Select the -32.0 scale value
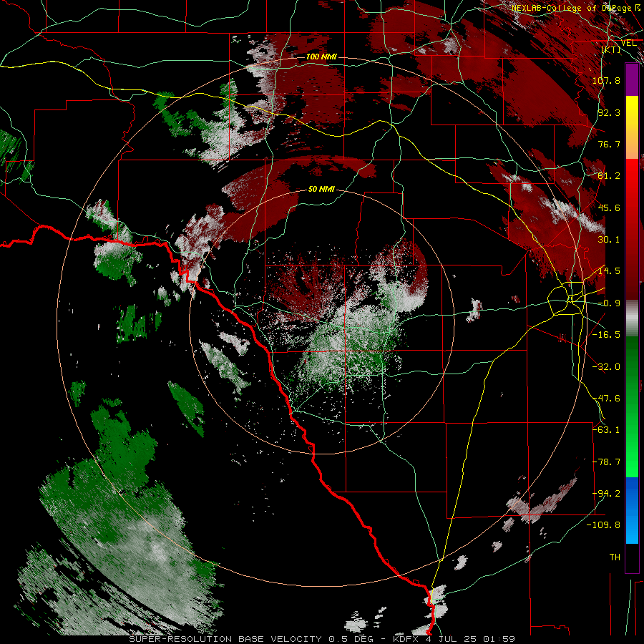 [606, 367]
